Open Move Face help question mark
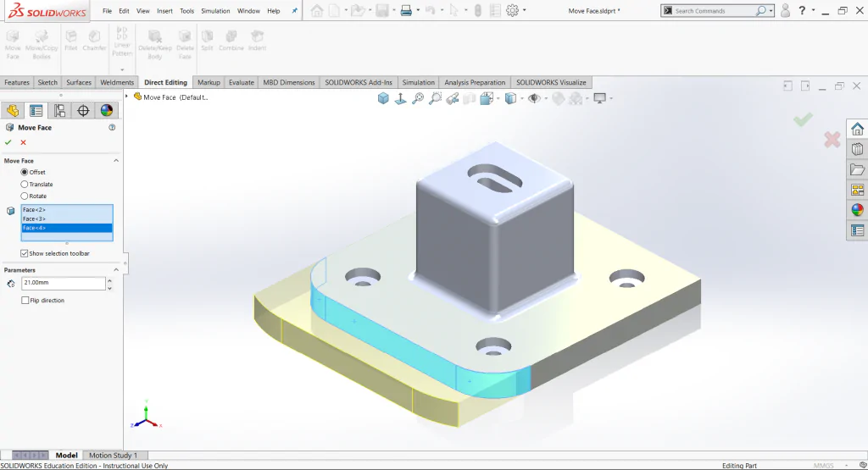 [112, 127]
